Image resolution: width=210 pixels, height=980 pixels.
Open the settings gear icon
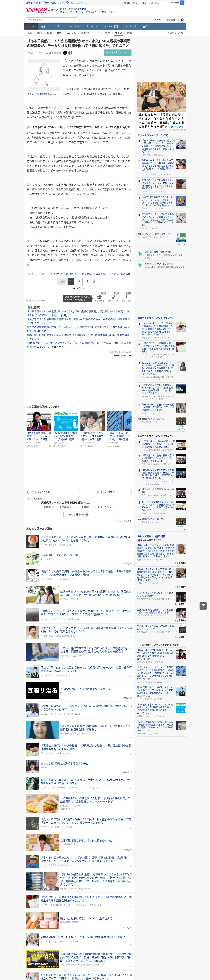click(182, 20)
